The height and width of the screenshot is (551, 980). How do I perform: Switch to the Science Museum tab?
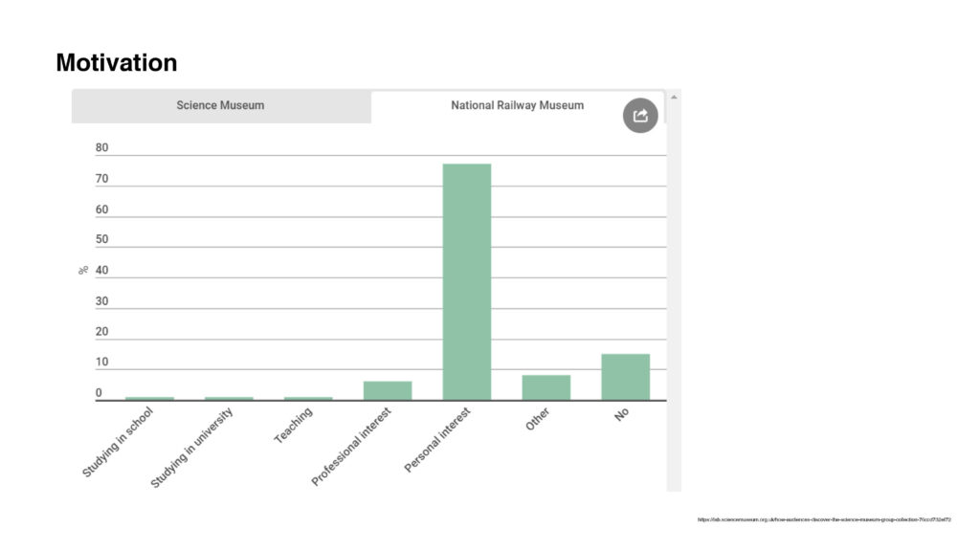coord(221,105)
